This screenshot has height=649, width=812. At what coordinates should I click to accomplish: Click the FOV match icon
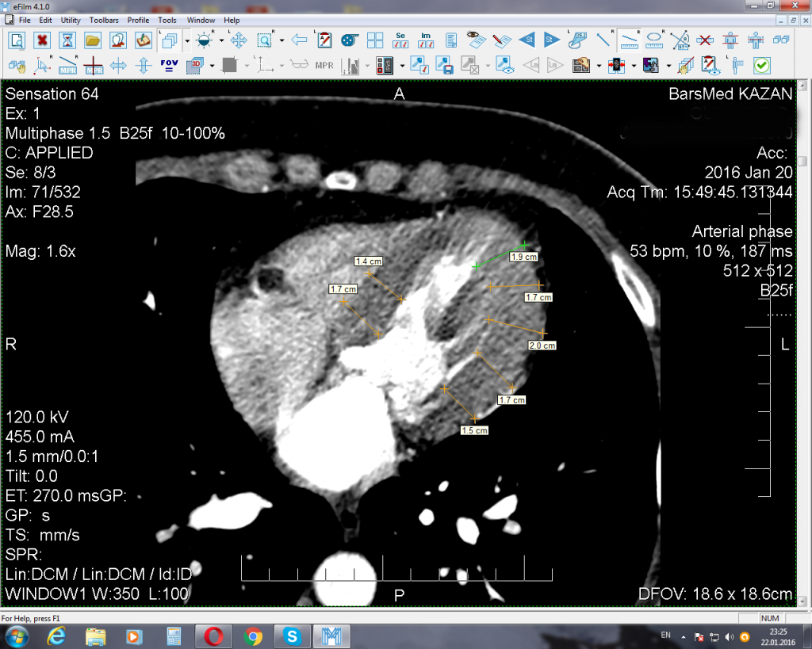pyautogui.click(x=169, y=66)
